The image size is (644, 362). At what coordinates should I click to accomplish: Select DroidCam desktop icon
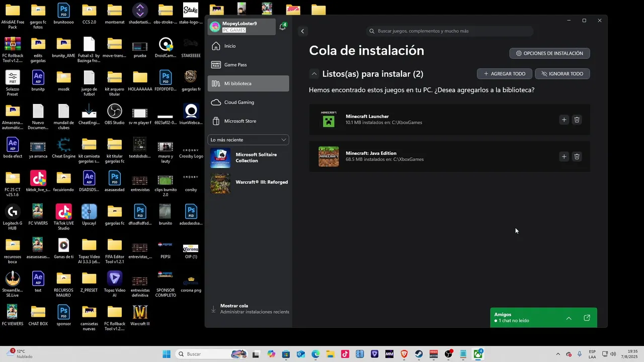(x=166, y=48)
